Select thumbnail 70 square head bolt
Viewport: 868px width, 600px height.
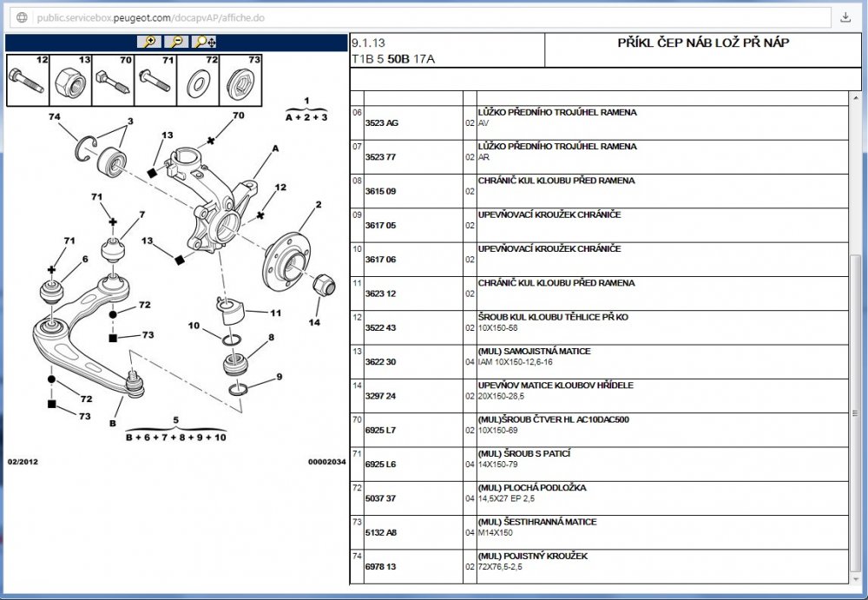coord(113,80)
